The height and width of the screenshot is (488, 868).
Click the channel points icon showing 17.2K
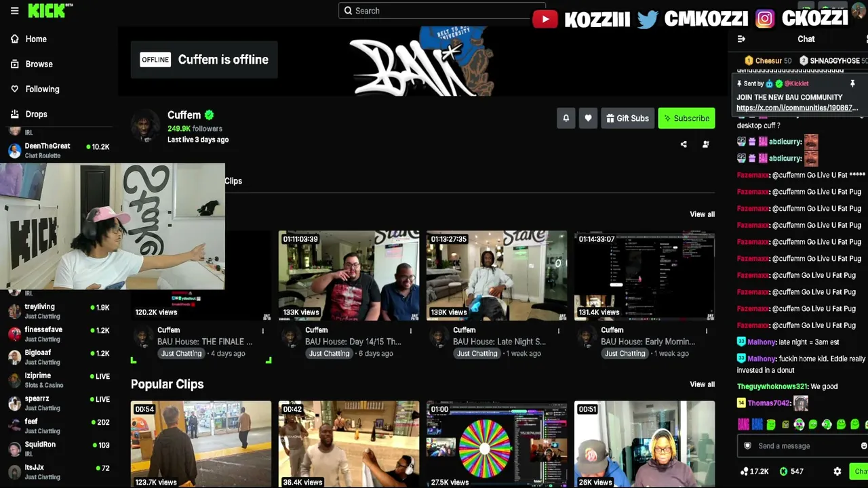tap(745, 472)
